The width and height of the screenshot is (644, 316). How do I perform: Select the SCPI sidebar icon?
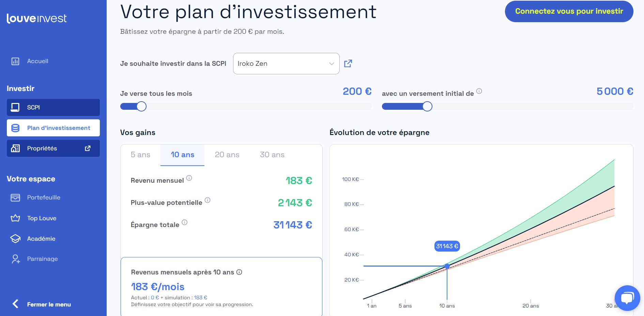click(x=15, y=107)
